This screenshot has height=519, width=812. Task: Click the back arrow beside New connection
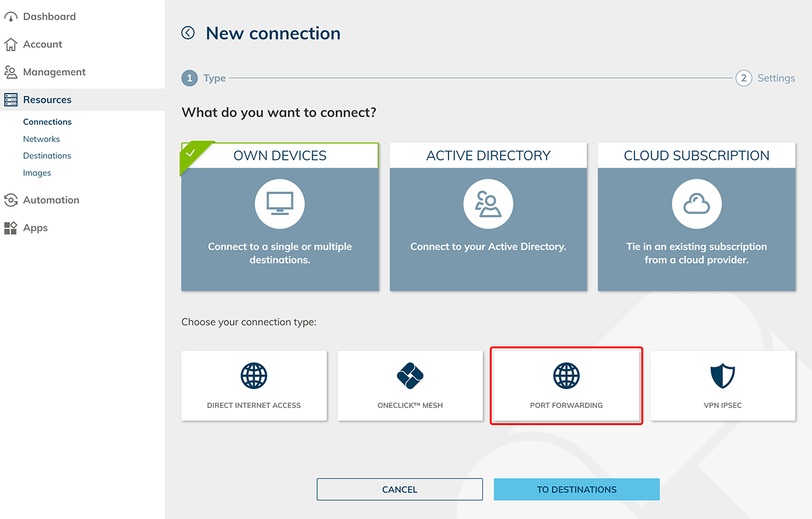[188, 33]
